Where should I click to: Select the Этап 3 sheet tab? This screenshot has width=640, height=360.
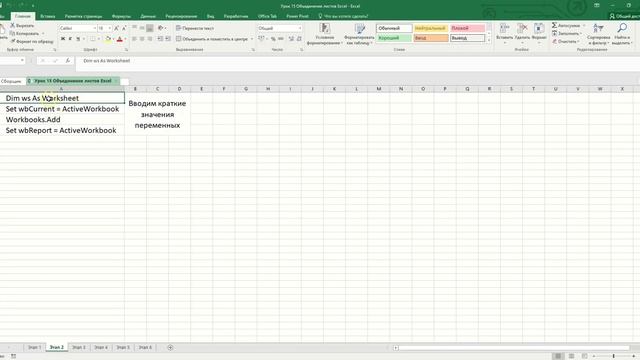click(79, 347)
